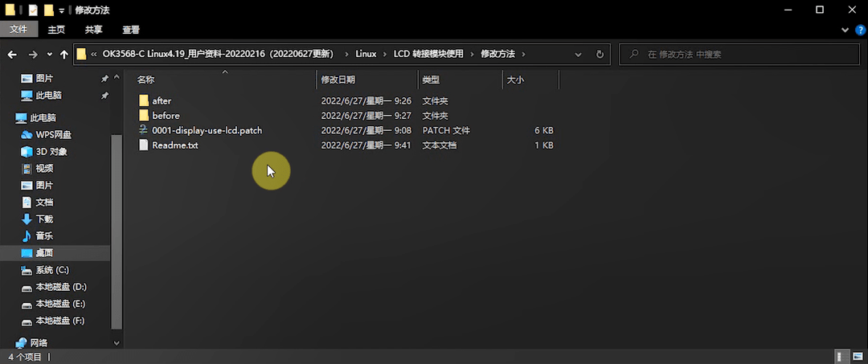Screen dimensions: 868x364
Task: Click the 文档 icon in sidebar
Action: (x=27, y=202)
